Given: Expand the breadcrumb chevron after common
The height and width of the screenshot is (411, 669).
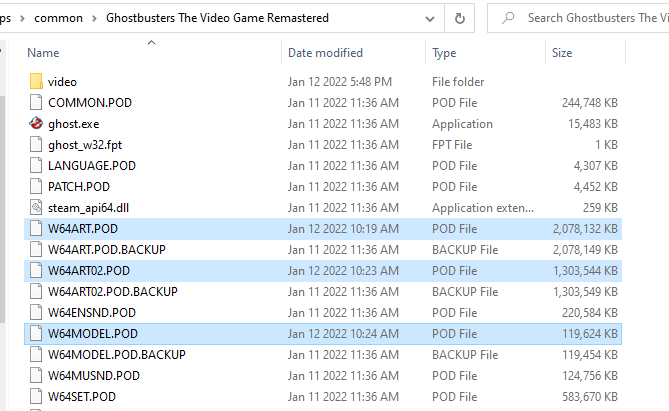Looking at the screenshot, I should [94, 18].
